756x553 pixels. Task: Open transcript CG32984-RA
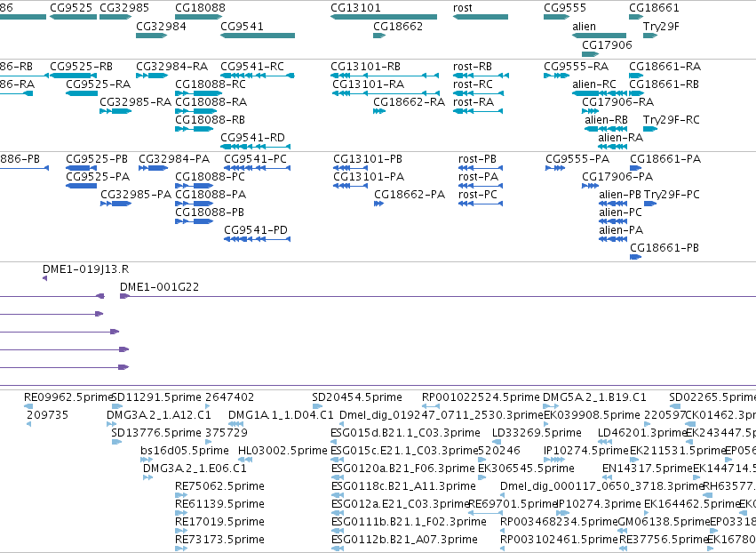click(x=171, y=66)
